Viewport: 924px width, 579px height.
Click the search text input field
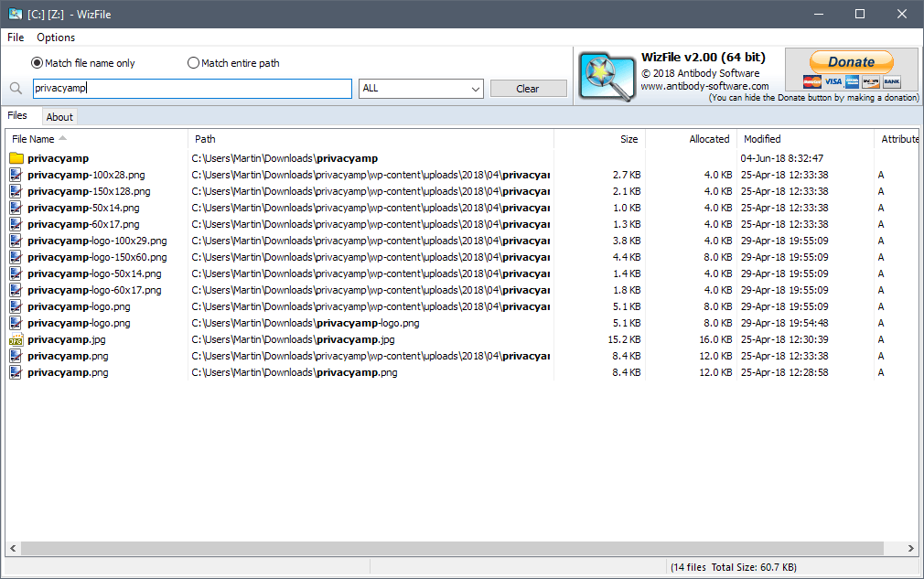192,89
